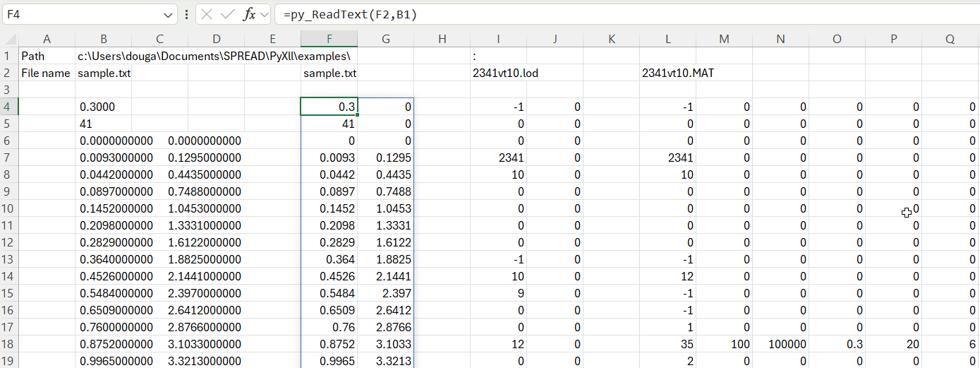Click the Select All corner triangle
The width and height of the screenshot is (980, 368).
coord(9,40)
